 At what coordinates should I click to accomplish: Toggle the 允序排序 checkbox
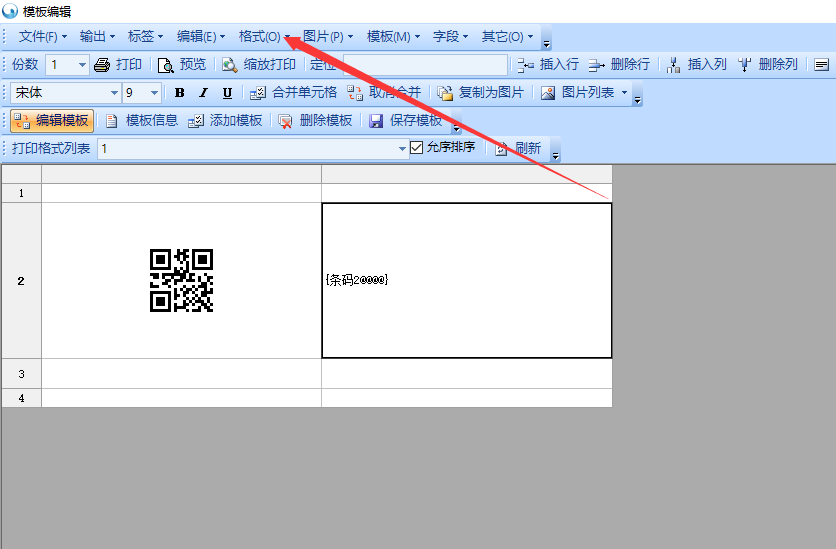[x=417, y=148]
